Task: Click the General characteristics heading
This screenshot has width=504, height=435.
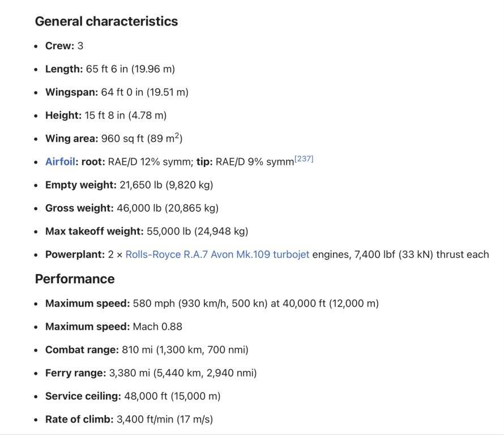Action: pyautogui.click(x=106, y=22)
